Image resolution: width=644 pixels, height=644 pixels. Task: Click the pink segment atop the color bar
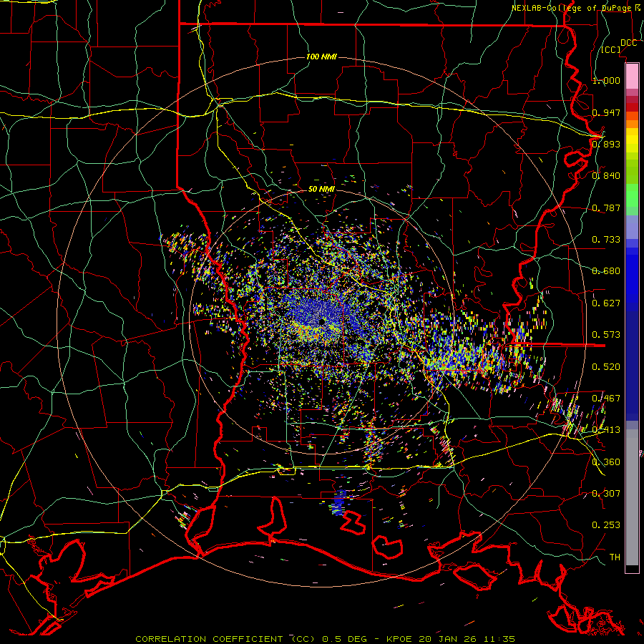632,76
